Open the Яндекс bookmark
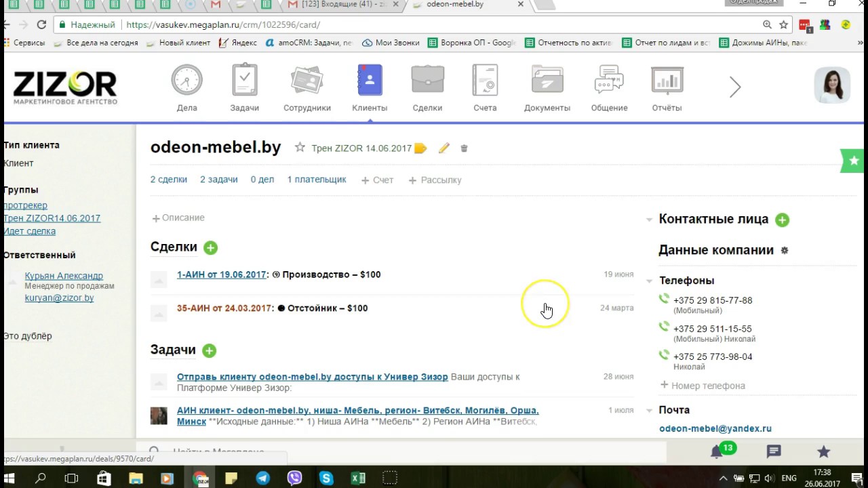Viewport: 868px width, 488px height. tap(238, 43)
